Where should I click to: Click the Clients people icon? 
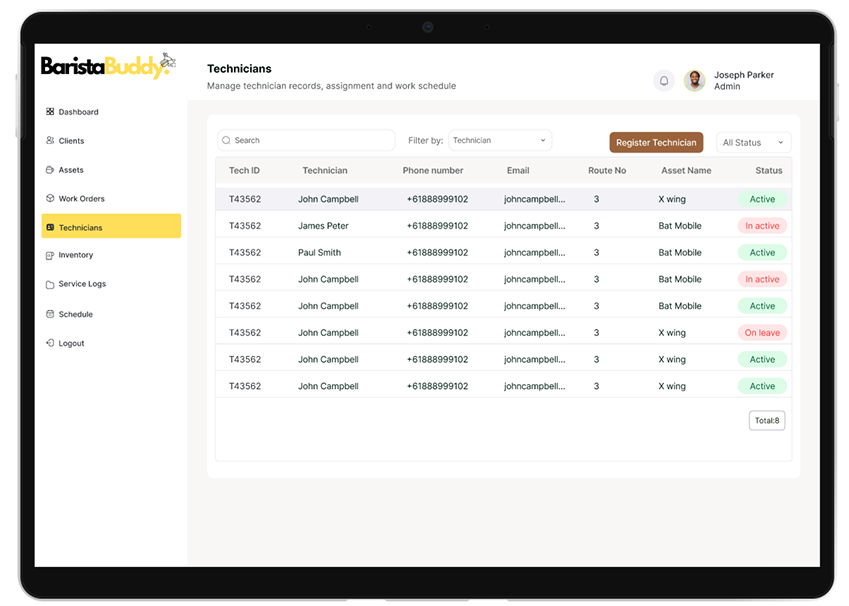50,141
